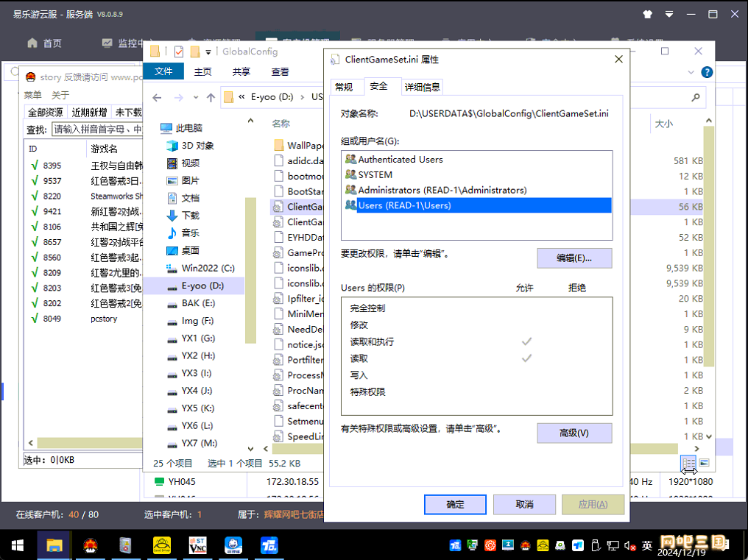Open the quick access toolbar customize dropdown
The height and width of the screenshot is (560, 748).
tap(208, 52)
